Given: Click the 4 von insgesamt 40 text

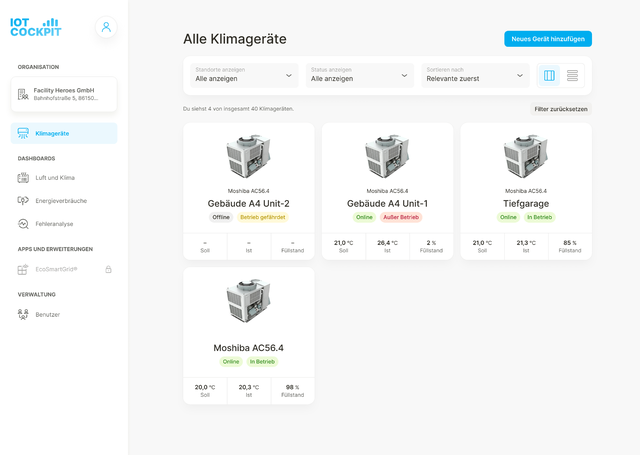Looking at the screenshot, I should pos(234,109).
